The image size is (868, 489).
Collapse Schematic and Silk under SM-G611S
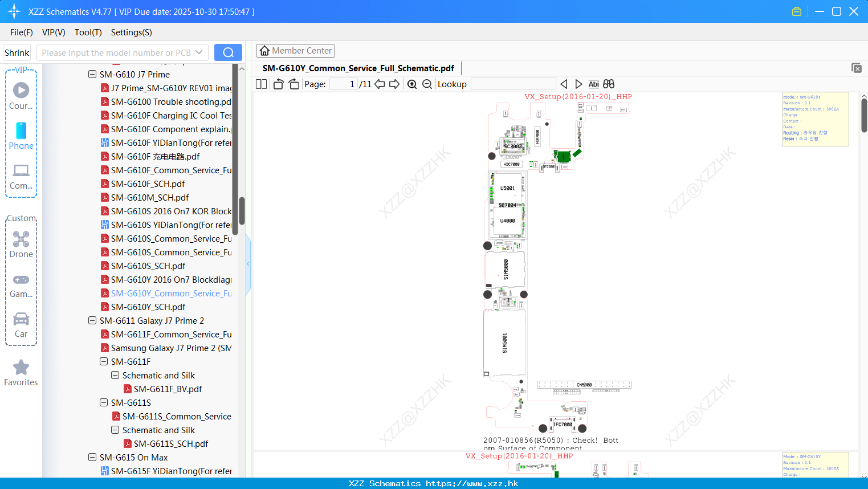tap(115, 430)
